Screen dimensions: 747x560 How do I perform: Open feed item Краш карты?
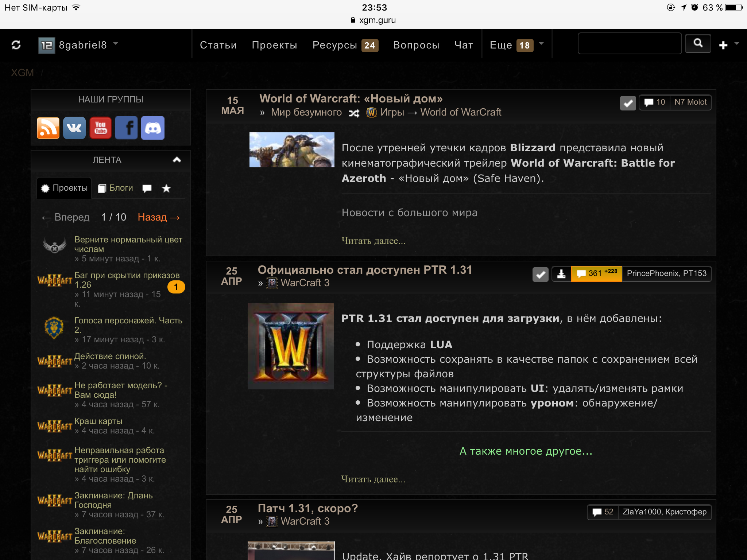coord(98,421)
